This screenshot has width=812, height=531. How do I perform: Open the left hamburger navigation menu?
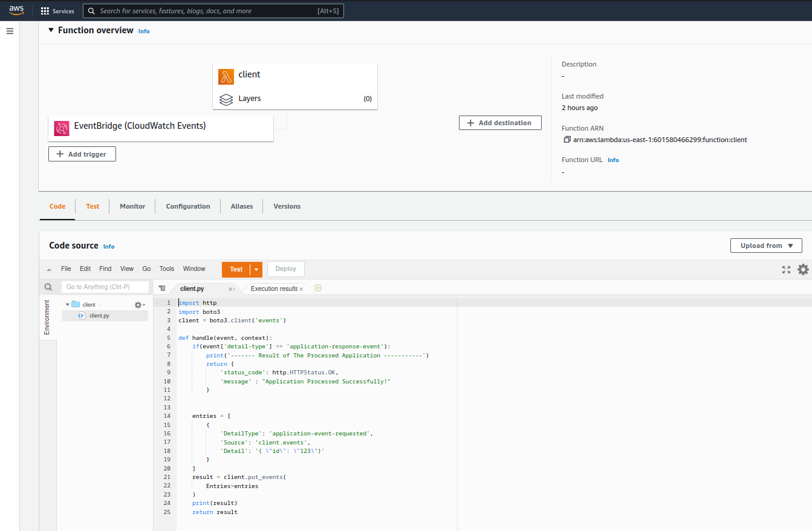[x=10, y=31]
